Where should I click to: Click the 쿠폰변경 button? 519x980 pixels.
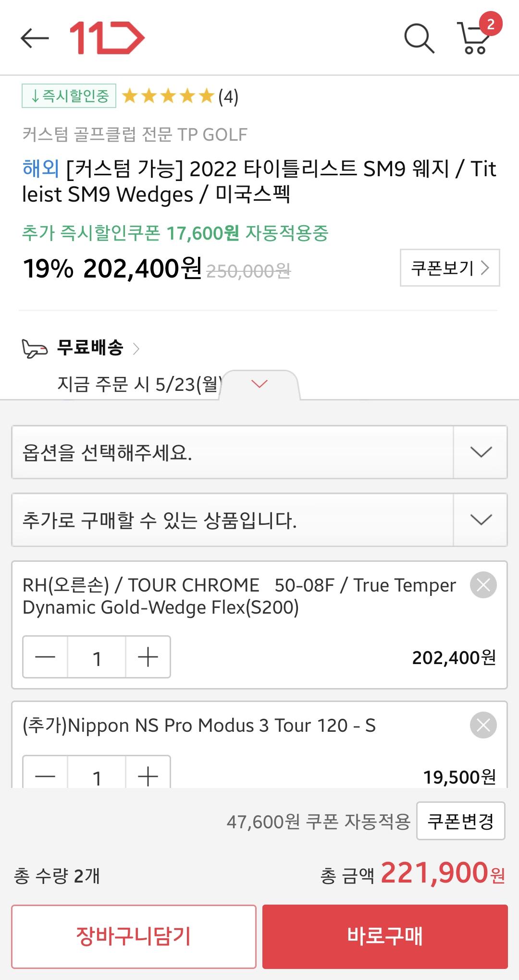(x=460, y=821)
